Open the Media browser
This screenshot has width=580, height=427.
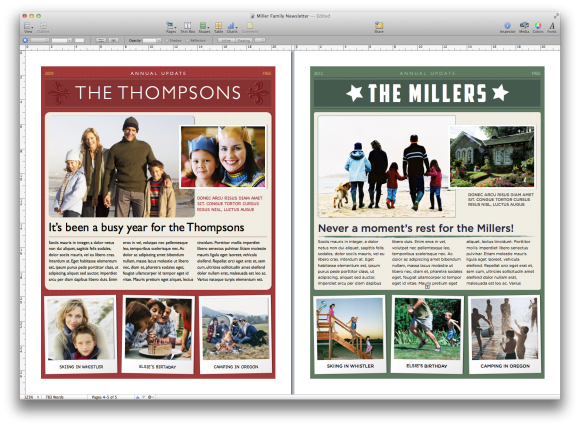[x=524, y=26]
